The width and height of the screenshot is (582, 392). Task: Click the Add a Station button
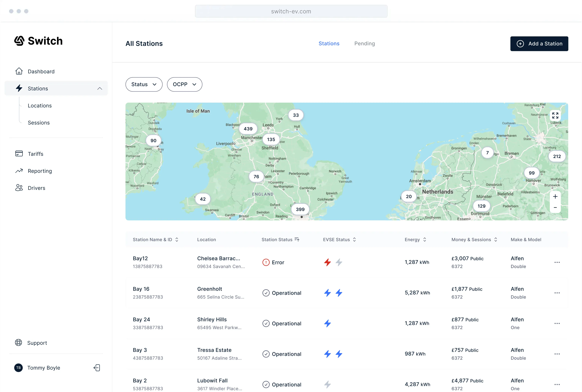(x=539, y=44)
